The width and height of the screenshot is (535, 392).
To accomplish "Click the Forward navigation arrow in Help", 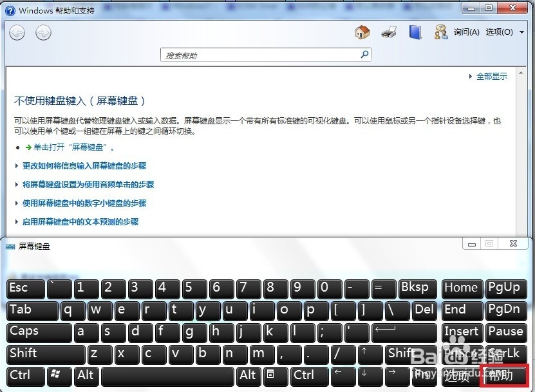I will (43, 33).
